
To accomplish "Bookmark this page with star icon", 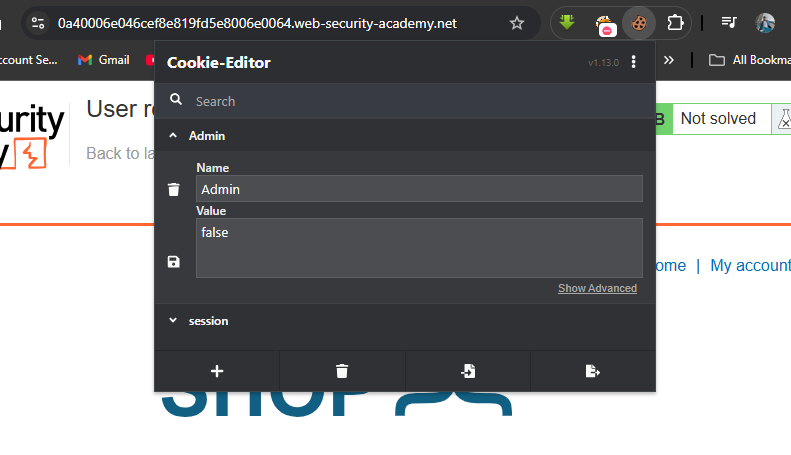I will (x=517, y=23).
